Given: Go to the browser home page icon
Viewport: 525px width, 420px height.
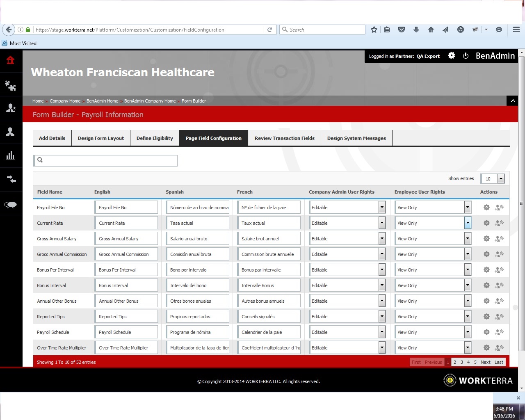Looking at the screenshot, I should tap(431, 30).
